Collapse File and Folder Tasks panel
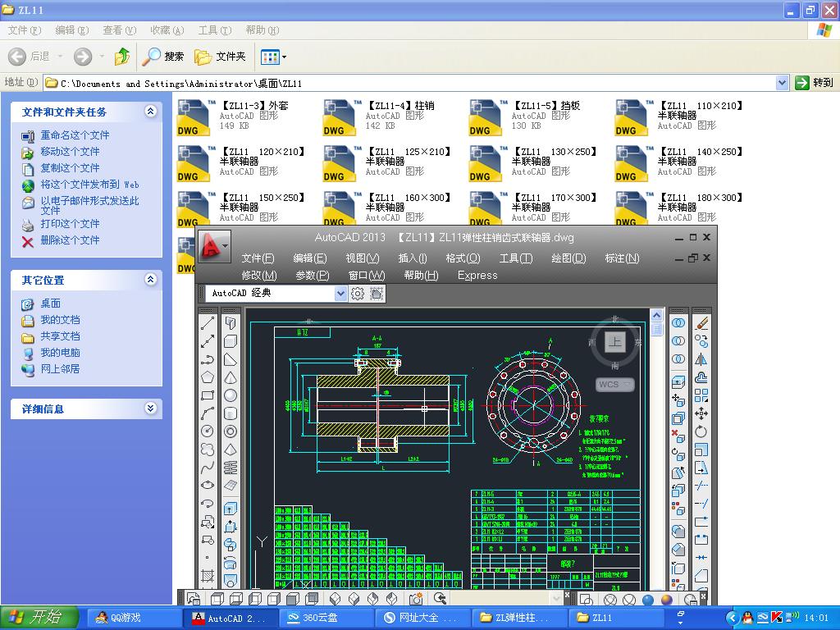 pos(150,112)
